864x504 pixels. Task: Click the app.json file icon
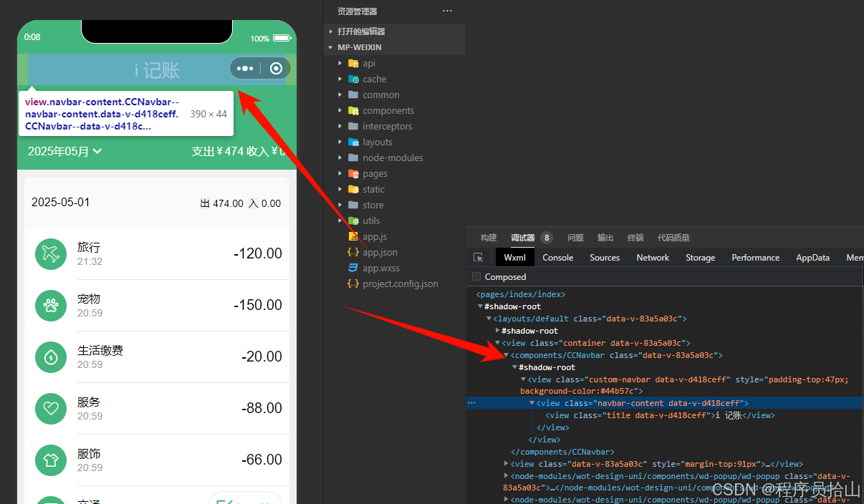pyautogui.click(x=353, y=252)
